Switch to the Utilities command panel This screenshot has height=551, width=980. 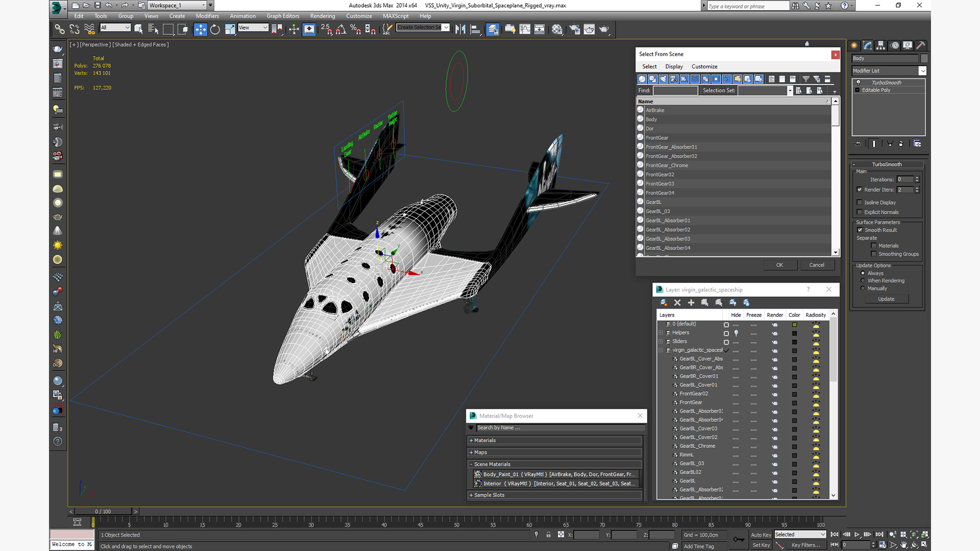pos(921,45)
